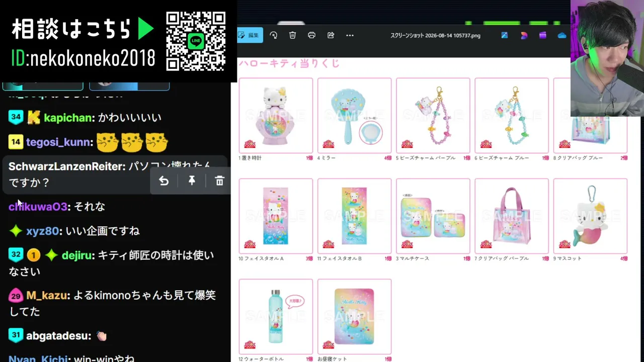Click the 3個 quantity for フェイスタオルA
The width and height of the screenshot is (644, 362).
click(x=309, y=258)
